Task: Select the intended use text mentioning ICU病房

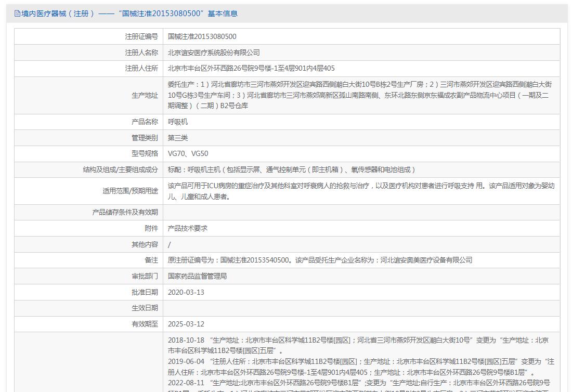Action: click(361, 191)
